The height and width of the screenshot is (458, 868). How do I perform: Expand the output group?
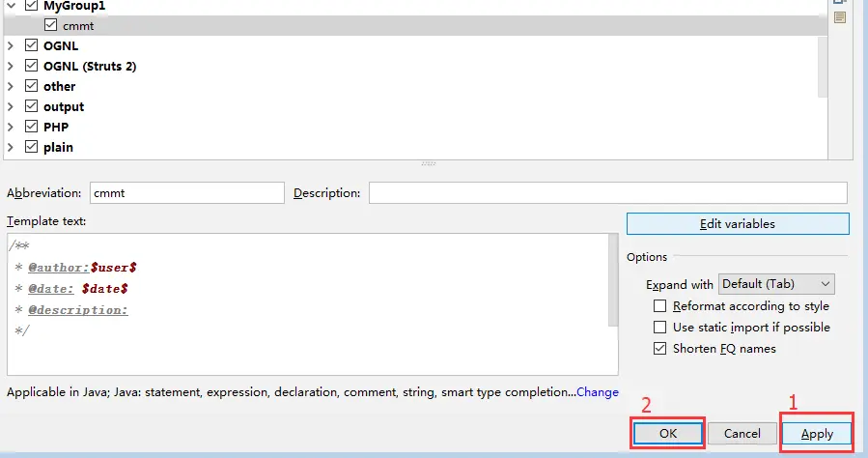(11, 106)
